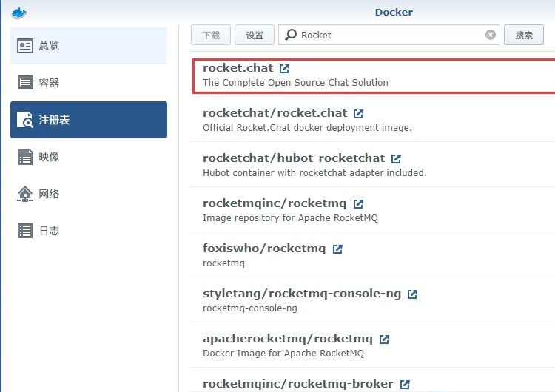The width and height of the screenshot is (555, 392).
Task: Click the 容器 container list icon
Action: (x=25, y=83)
